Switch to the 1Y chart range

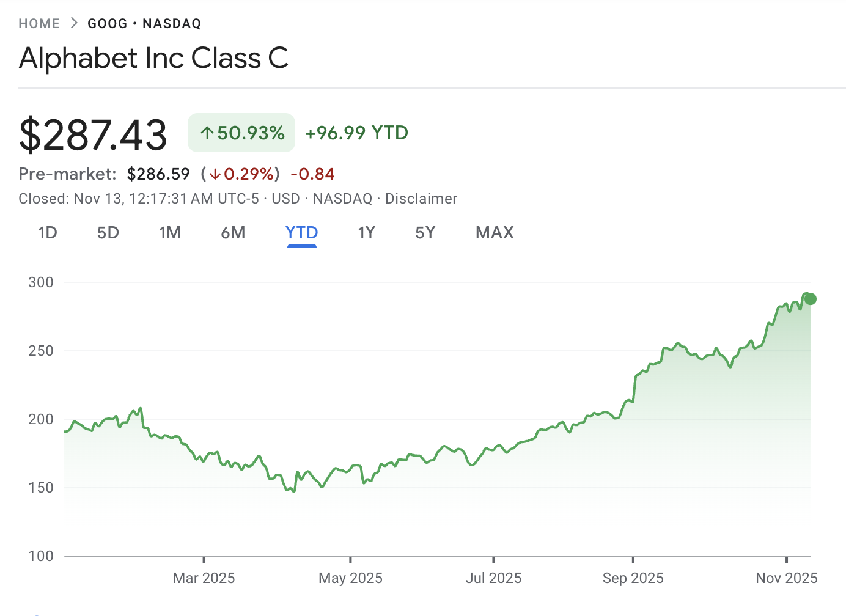[366, 233]
